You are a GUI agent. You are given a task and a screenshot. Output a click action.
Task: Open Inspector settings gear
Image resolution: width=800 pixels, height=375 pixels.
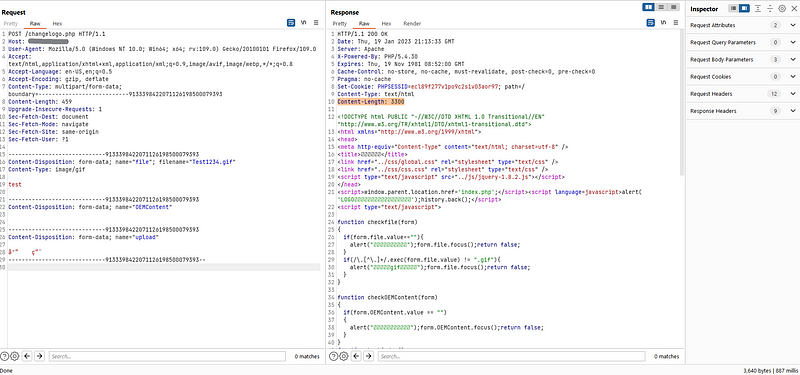click(782, 9)
